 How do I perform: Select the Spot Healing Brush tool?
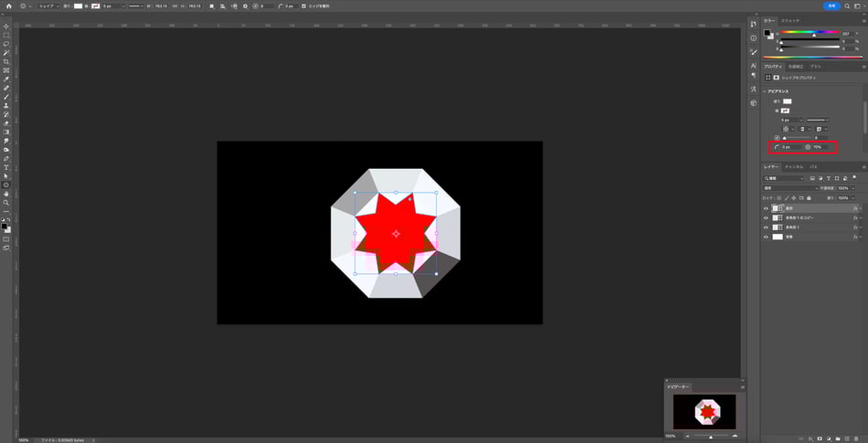pyautogui.click(x=6, y=88)
